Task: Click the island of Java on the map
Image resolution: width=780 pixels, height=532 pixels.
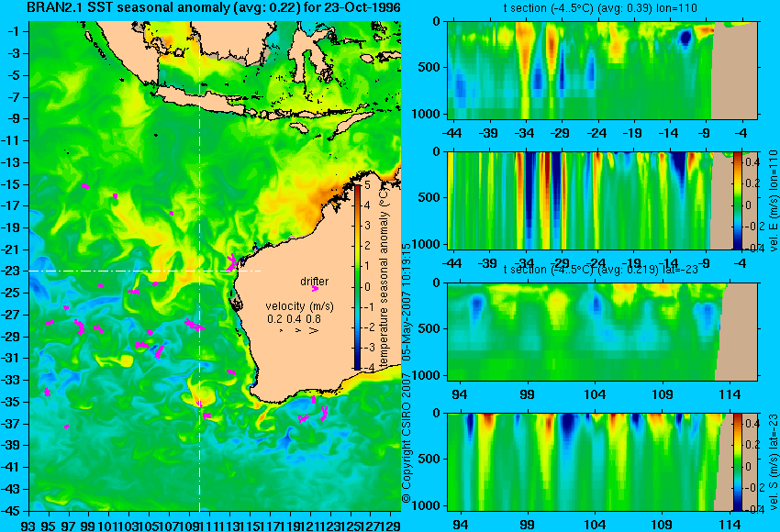Action: tap(199, 100)
